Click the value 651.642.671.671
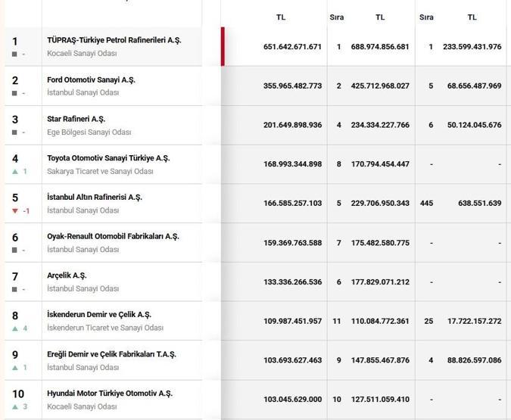Viewport: 511px width, 420px height. (x=292, y=47)
